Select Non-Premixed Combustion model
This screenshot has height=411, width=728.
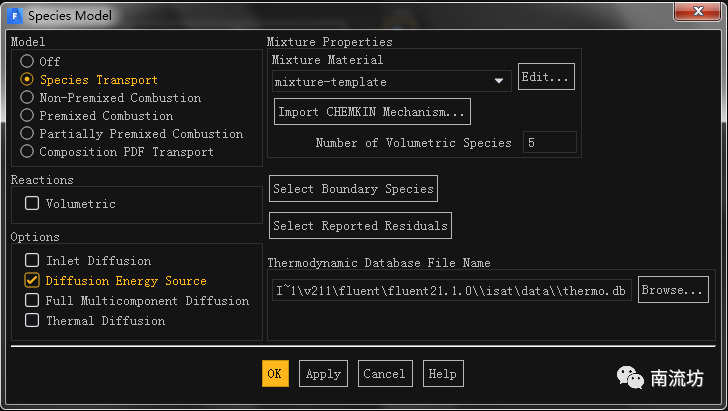pyautogui.click(x=27, y=98)
